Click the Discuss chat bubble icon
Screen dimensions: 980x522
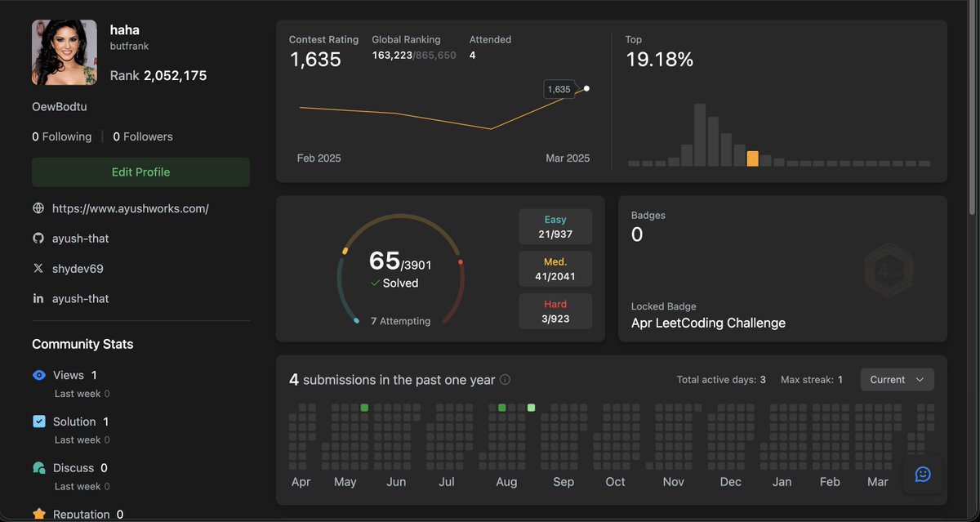(38, 468)
